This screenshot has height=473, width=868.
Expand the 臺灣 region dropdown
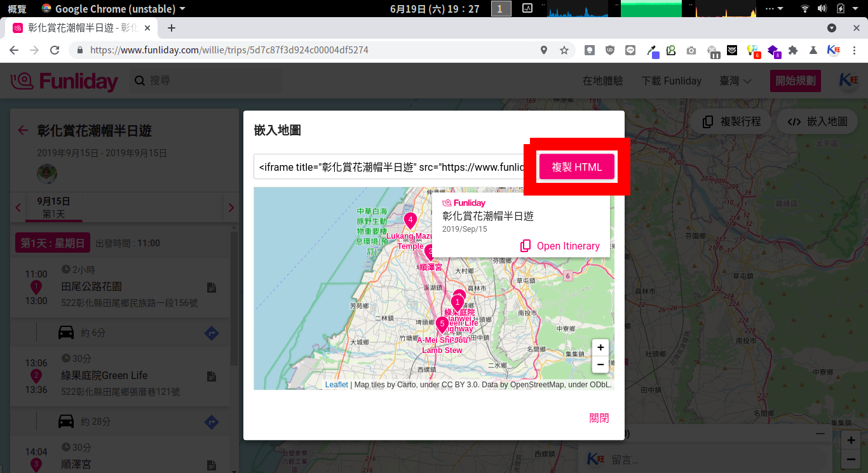(735, 81)
